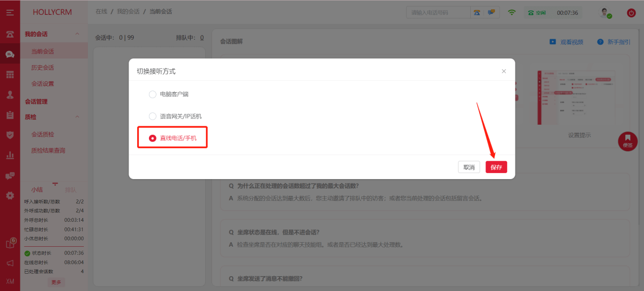The image size is (644, 291).
Task: Click the notification badge document icon
Action: pyautogui.click(x=10, y=243)
